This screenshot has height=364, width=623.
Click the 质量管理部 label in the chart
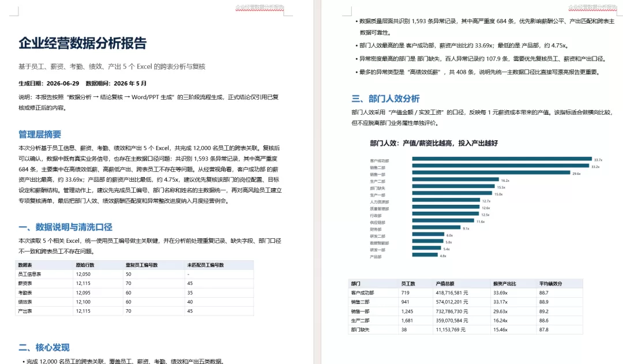380,209
